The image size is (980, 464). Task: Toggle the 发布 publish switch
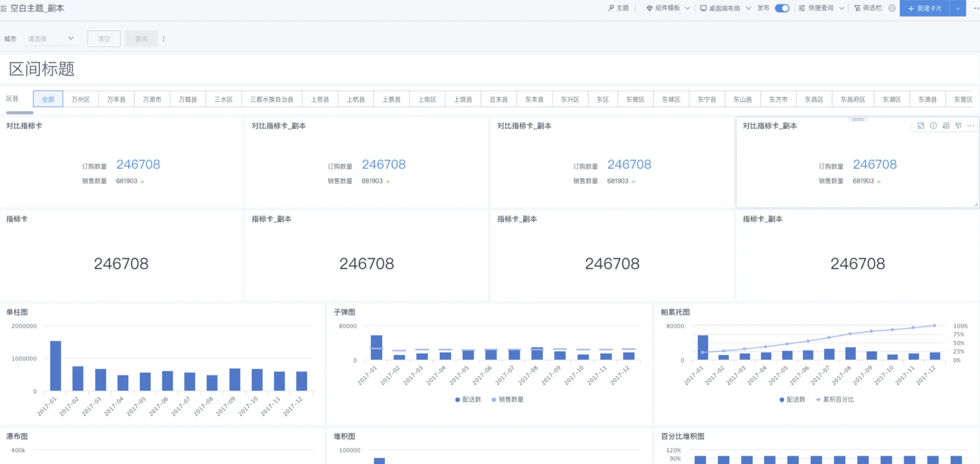(x=782, y=8)
